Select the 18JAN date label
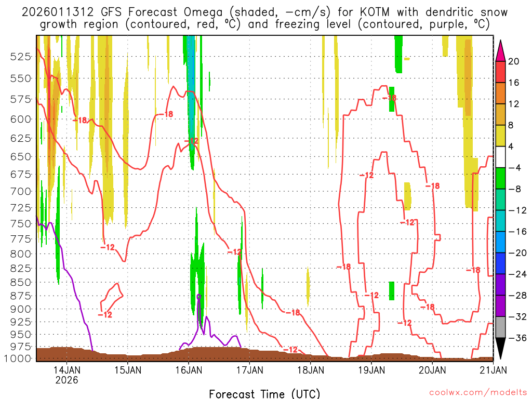Viewport: 532px width, 399px height. click(x=311, y=370)
